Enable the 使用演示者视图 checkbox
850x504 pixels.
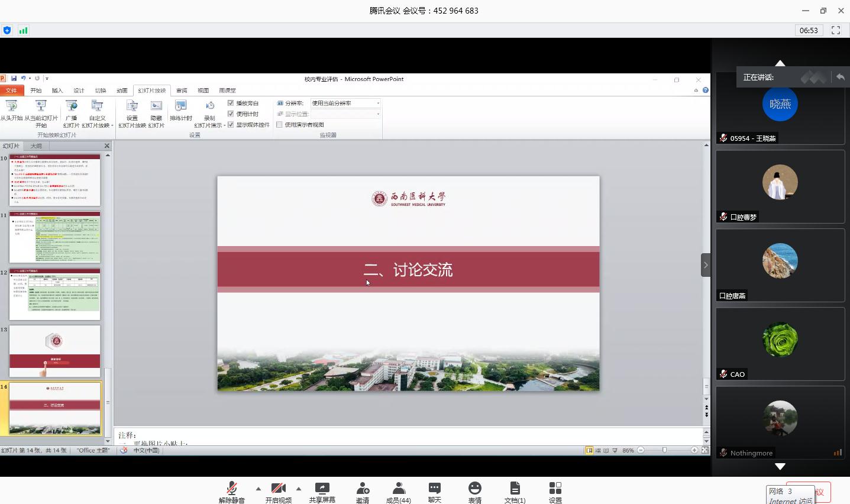(x=279, y=125)
